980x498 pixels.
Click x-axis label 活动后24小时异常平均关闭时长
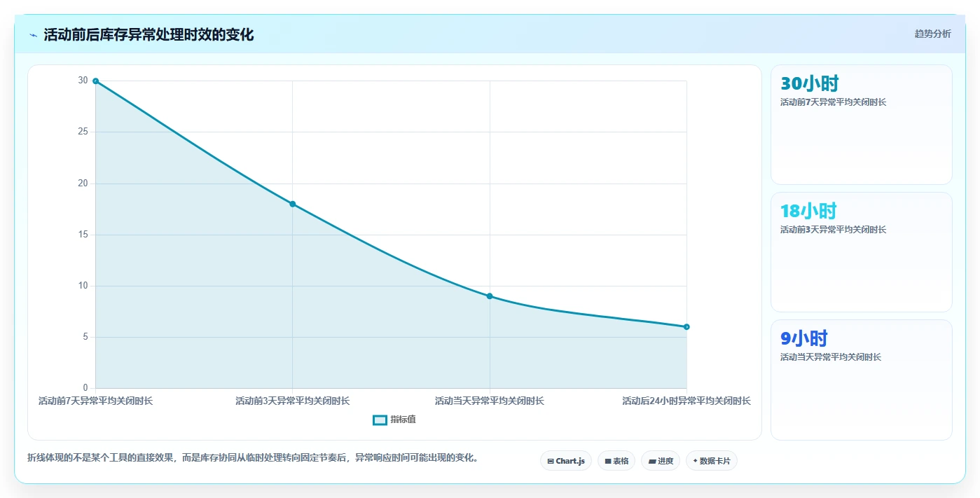(x=686, y=401)
